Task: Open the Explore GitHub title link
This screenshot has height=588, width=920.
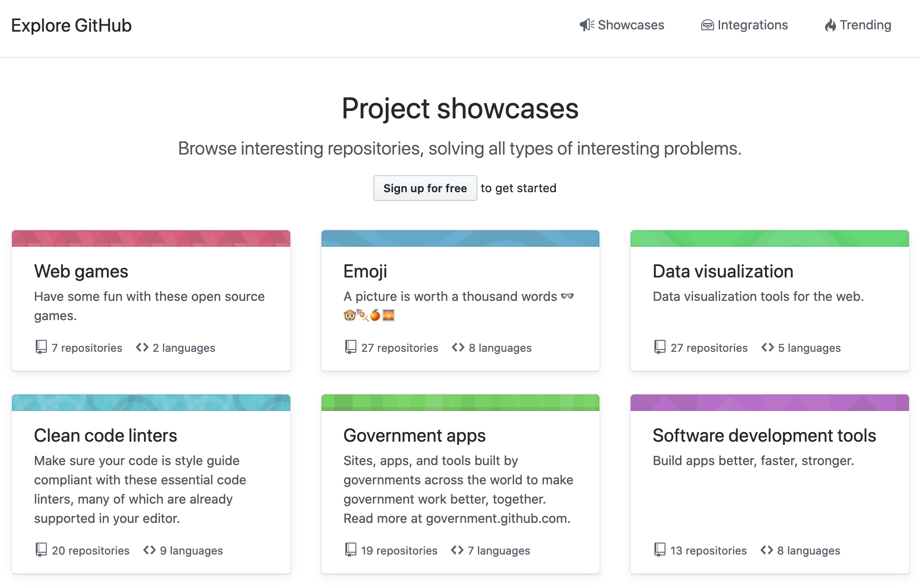Action: [x=72, y=26]
